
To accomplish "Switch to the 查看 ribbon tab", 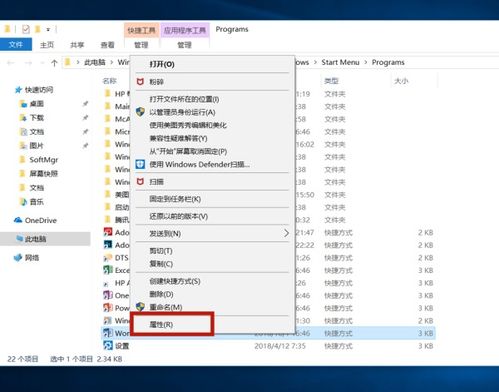I will tap(107, 45).
